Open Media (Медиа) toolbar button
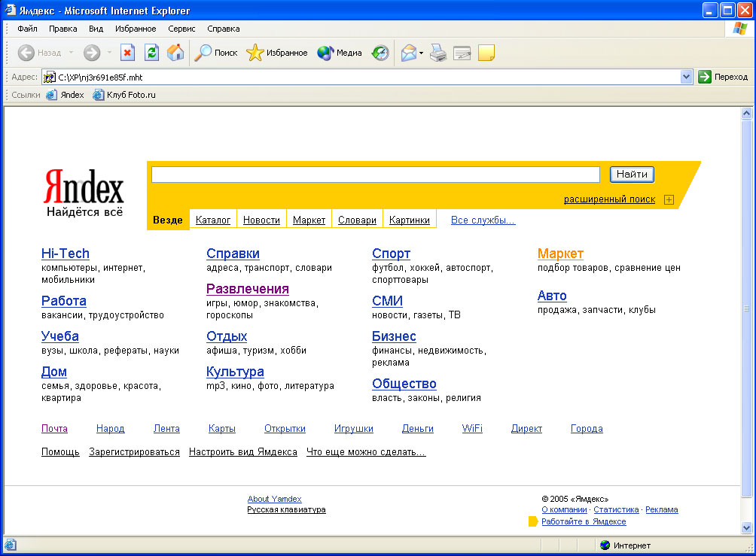This screenshot has height=556, width=756. (340, 53)
